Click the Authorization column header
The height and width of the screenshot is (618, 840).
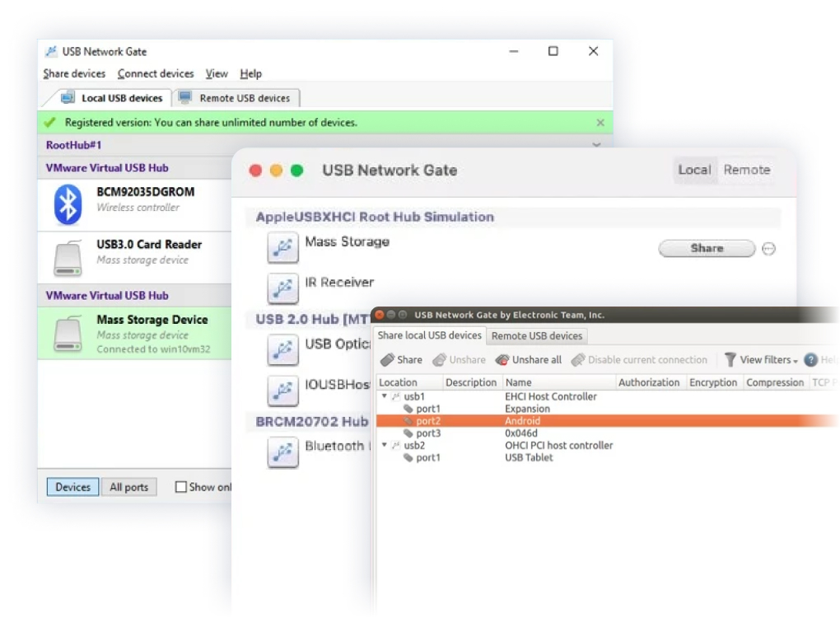649,382
